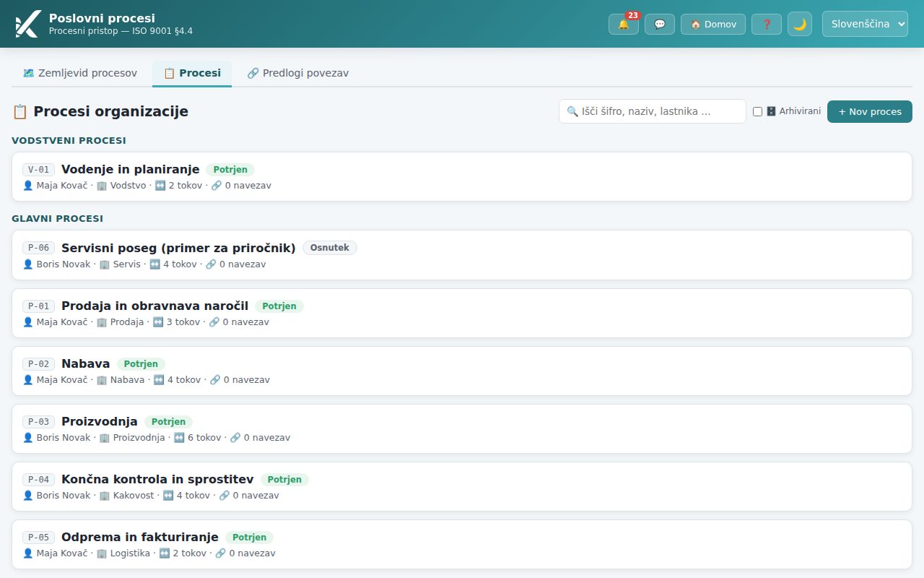Open the Vodenje in planiranje process

pyautogui.click(x=462, y=176)
